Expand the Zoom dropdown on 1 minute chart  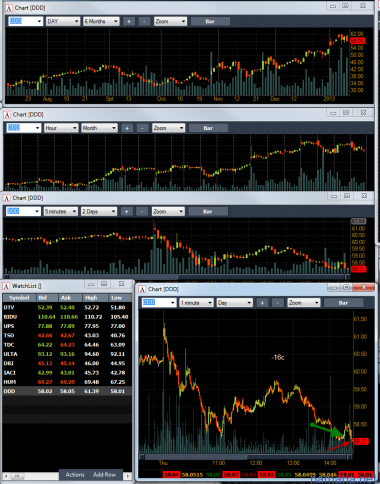pyautogui.click(x=304, y=303)
